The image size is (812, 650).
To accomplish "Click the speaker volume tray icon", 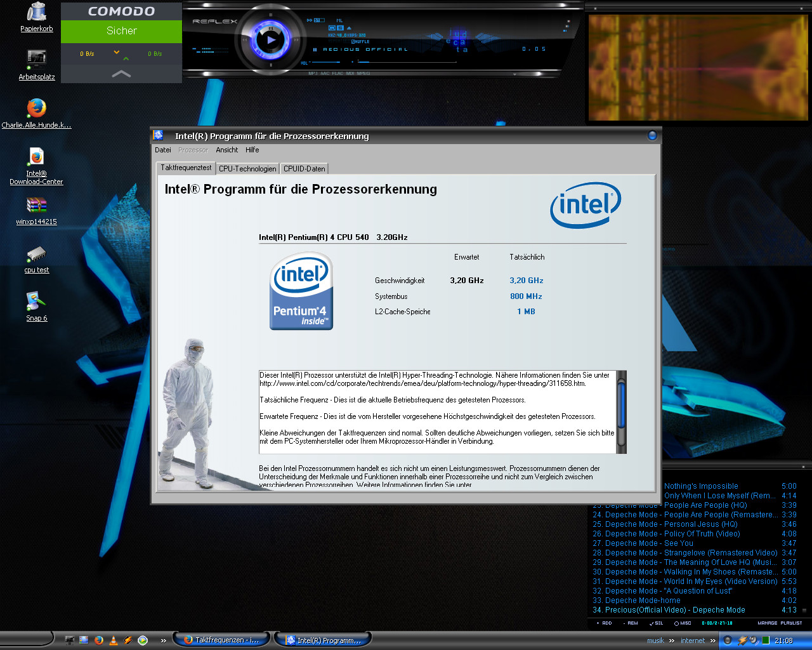I will (753, 640).
